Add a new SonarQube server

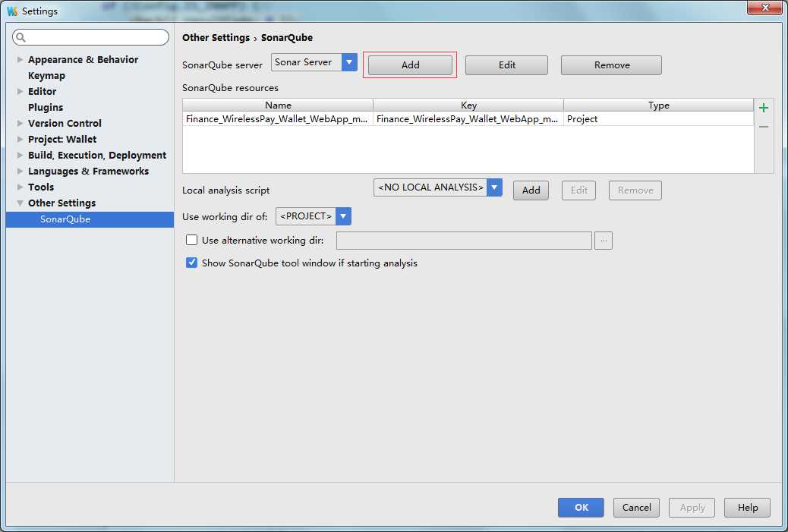click(x=410, y=65)
